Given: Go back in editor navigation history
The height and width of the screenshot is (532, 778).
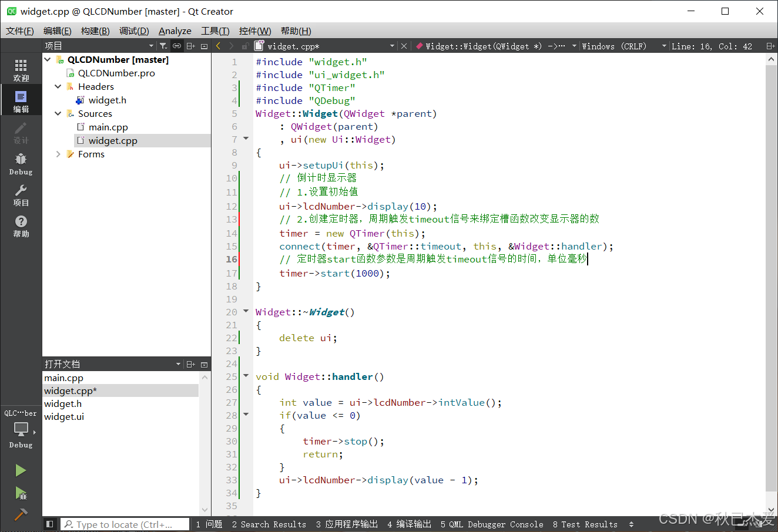Looking at the screenshot, I should click(x=219, y=46).
